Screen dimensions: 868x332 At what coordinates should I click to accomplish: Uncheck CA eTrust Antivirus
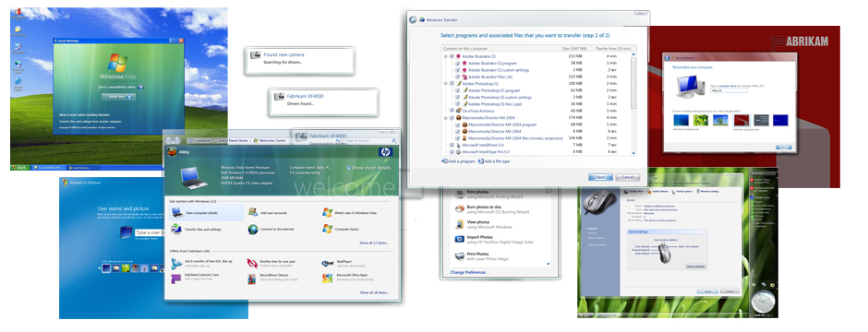click(452, 111)
